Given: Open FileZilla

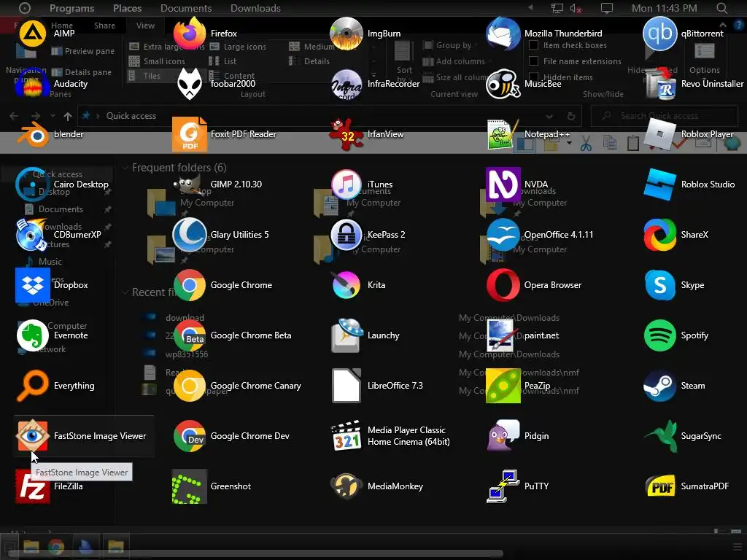Looking at the screenshot, I should pos(50,486).
